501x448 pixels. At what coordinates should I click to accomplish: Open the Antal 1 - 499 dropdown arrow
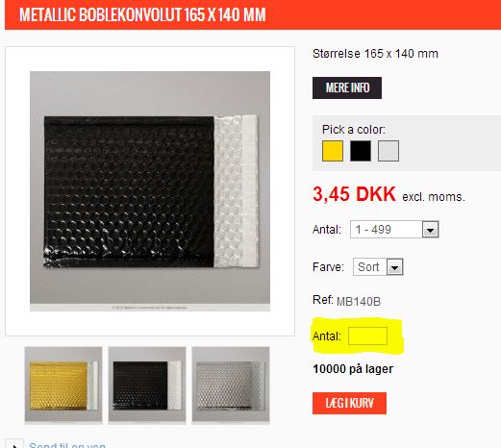[430, 230]
